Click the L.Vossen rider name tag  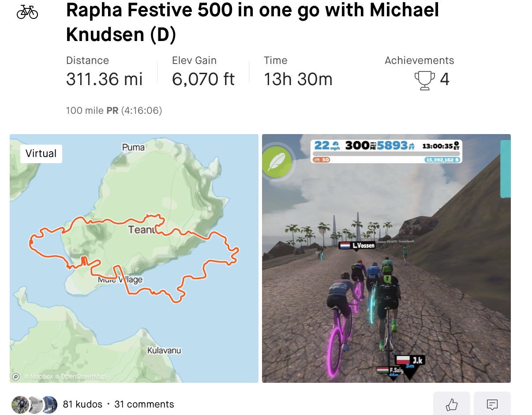coord(357,245)
